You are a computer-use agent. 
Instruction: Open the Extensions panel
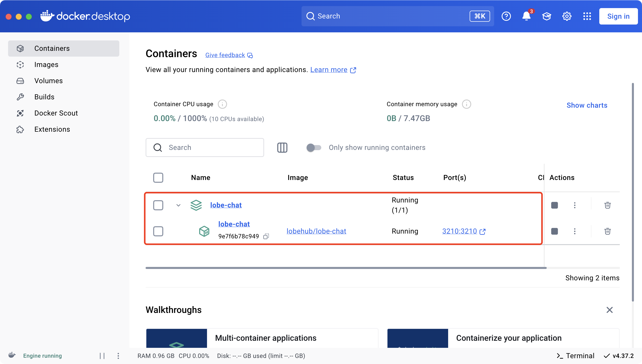52,129
